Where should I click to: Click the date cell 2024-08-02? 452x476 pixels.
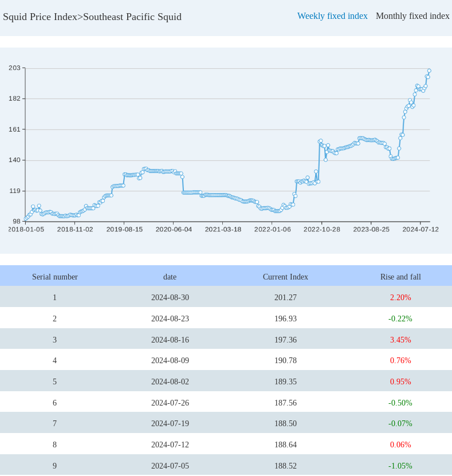coord(170,381)
